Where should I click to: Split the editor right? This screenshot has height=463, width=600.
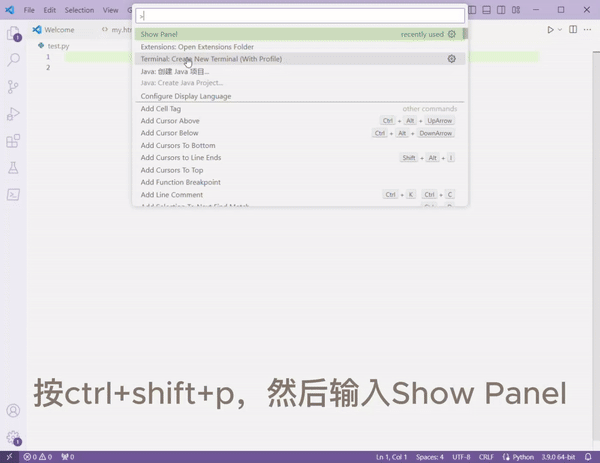573,29
